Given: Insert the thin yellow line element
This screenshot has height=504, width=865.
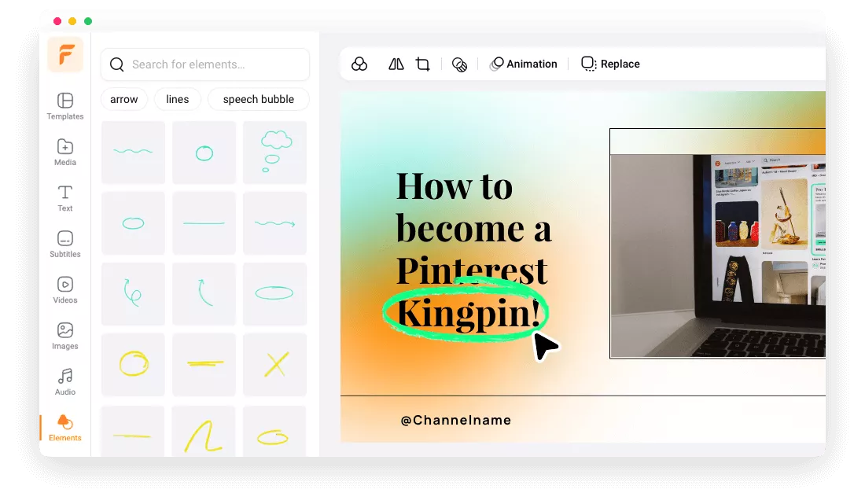Looking at the screenshot, I should (x=133, y=431).
